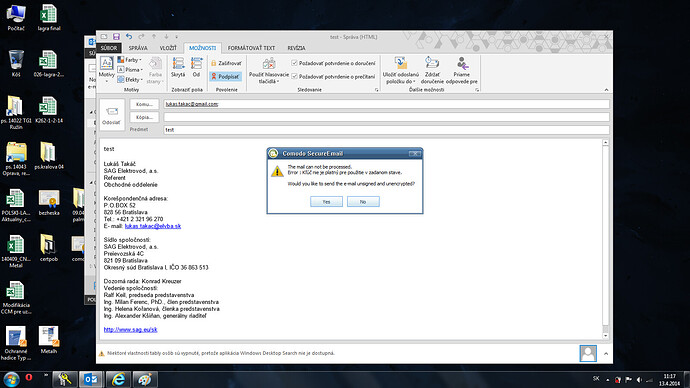This screenshot has height=388, width=690.
Task: Switch to the SPRÁVA ribbon tab
Action: (138, 48)
